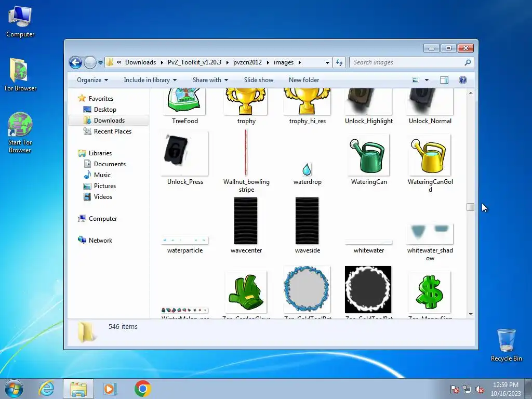Select Network in navigation pane

point(100,241)
